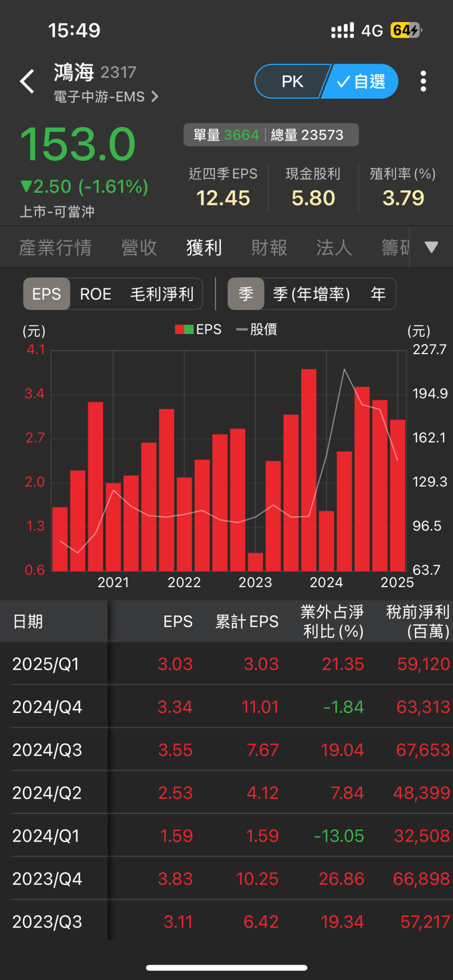The width and height of the screenshot is (453, 980).
Task: Tap the -13.05 non-operating ratio cell
Action: 339,836
